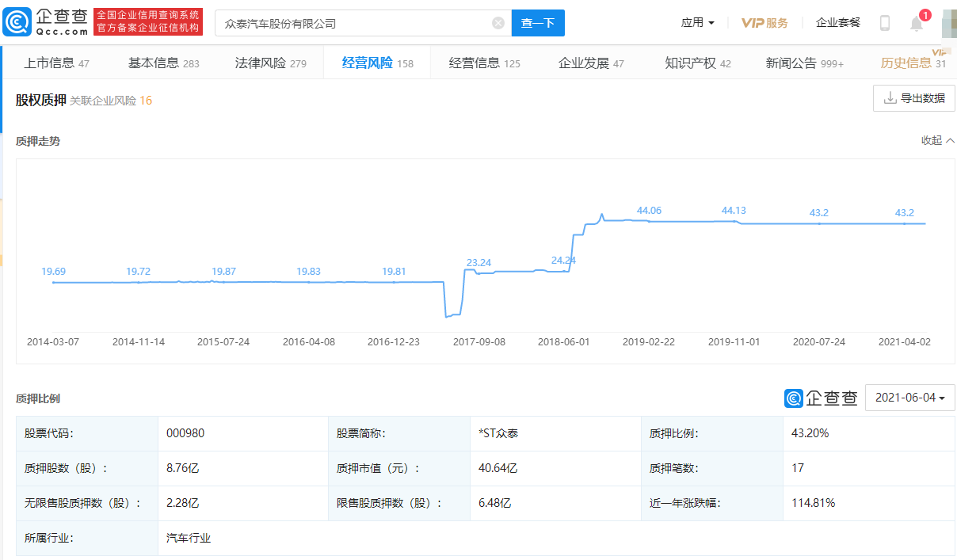
Task: Click pledge ratio value 43.20%
Action: [810, 433]
